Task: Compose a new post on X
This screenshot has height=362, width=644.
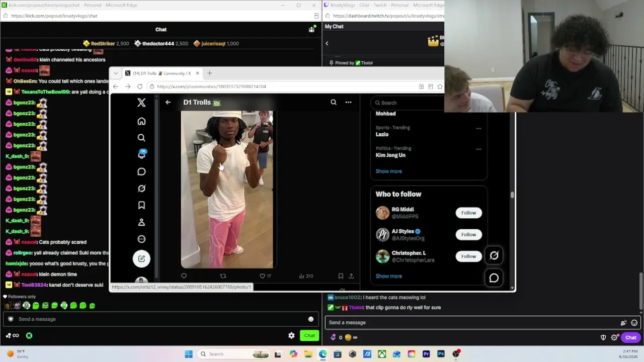Action: [x=141, y=258]
